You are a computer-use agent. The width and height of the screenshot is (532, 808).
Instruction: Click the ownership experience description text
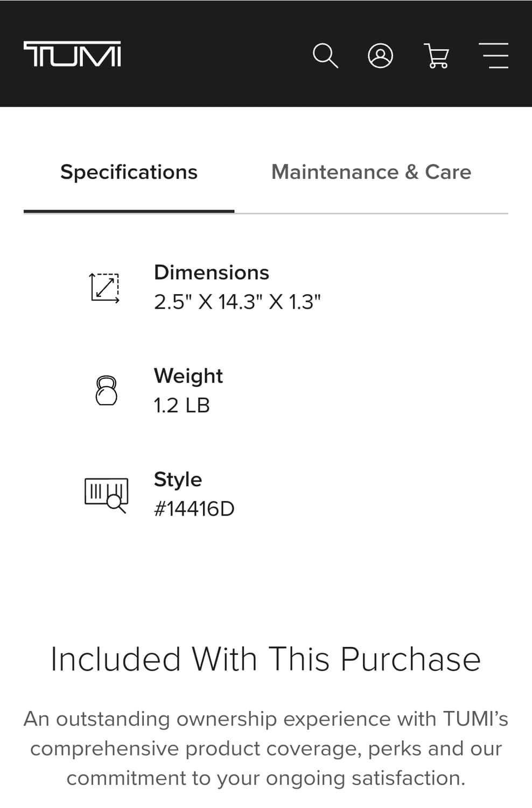click(266, 748)
